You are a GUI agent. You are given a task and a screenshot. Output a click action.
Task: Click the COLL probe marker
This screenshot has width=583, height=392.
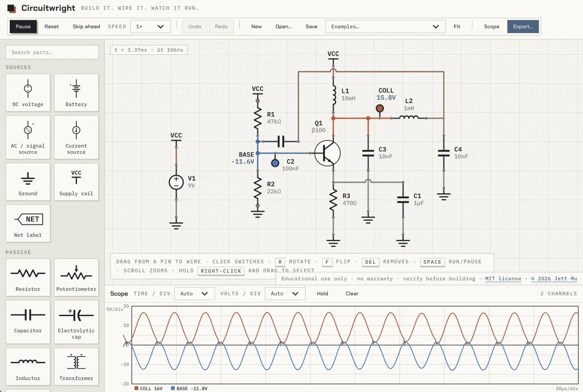tap(380, 108)
